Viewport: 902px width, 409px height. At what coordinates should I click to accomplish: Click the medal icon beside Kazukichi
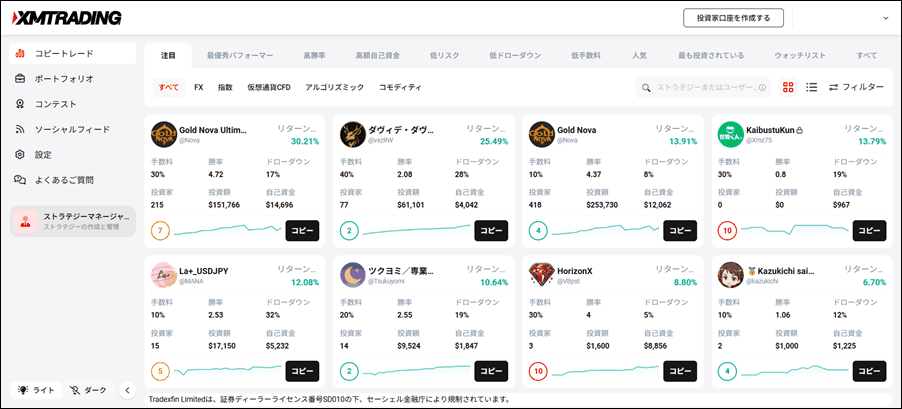(x=752, y=270)
